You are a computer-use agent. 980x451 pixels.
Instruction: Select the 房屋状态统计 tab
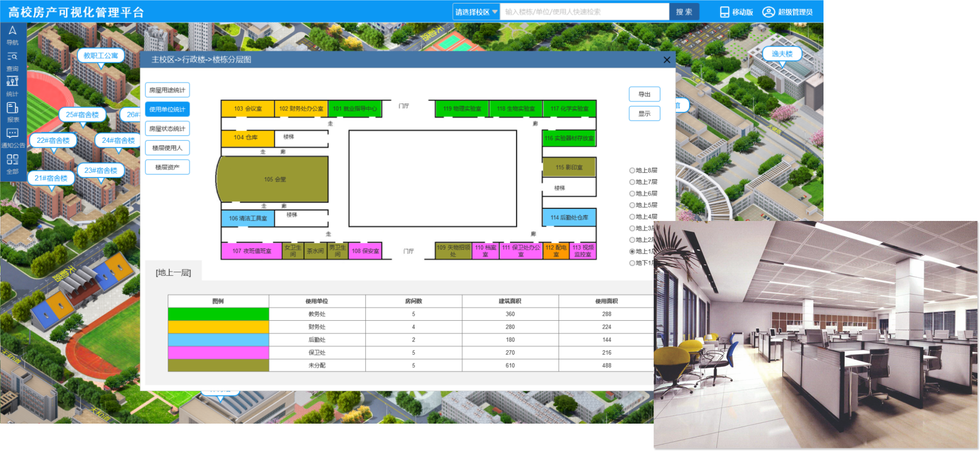167,129
